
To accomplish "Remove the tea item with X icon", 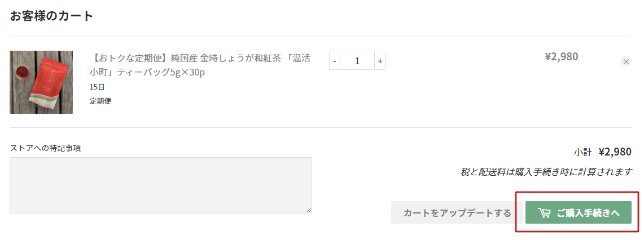I will 626,61.
